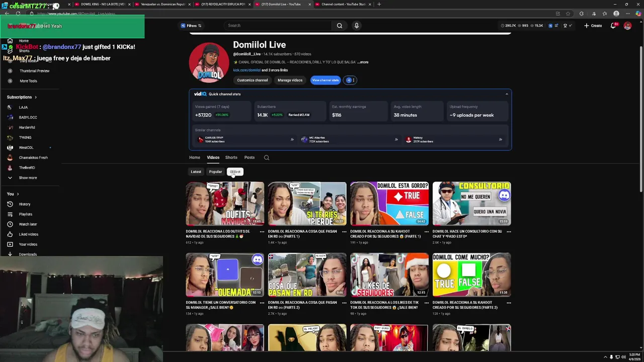Open the account avatar menu top right
This screenshot has height=362, width=644.
pos(627,26)
